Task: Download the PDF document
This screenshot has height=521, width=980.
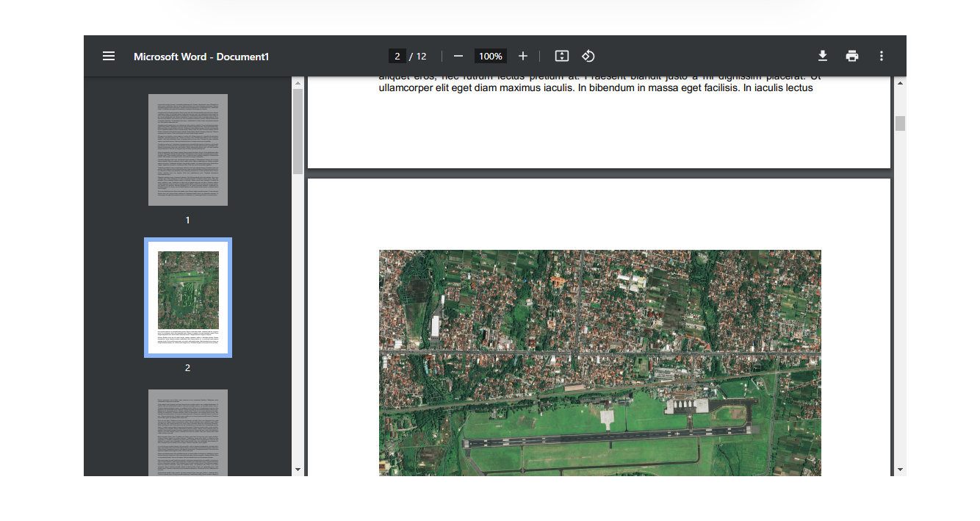Action: (x=822, y=55)
